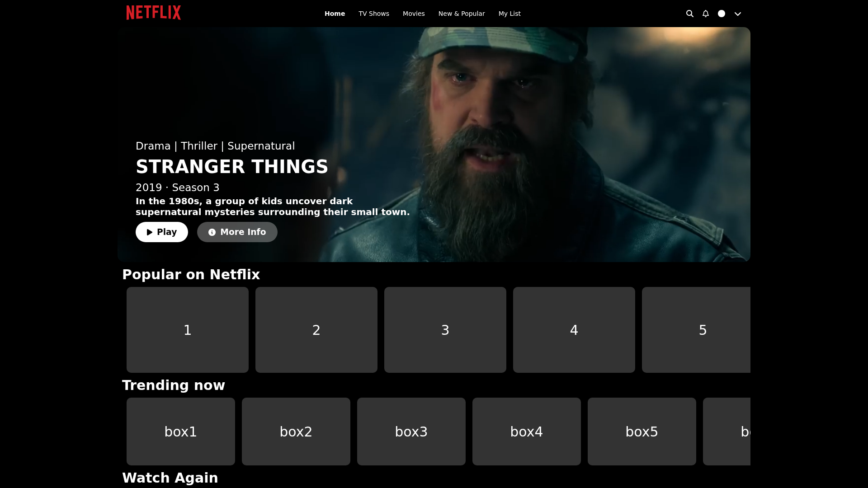Click the profile avatar circle

(x=722, y=14)
